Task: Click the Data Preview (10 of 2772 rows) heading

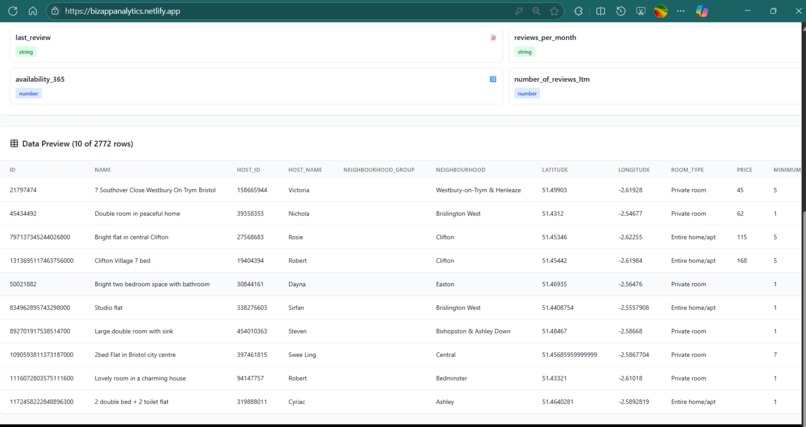Action: 78,144
